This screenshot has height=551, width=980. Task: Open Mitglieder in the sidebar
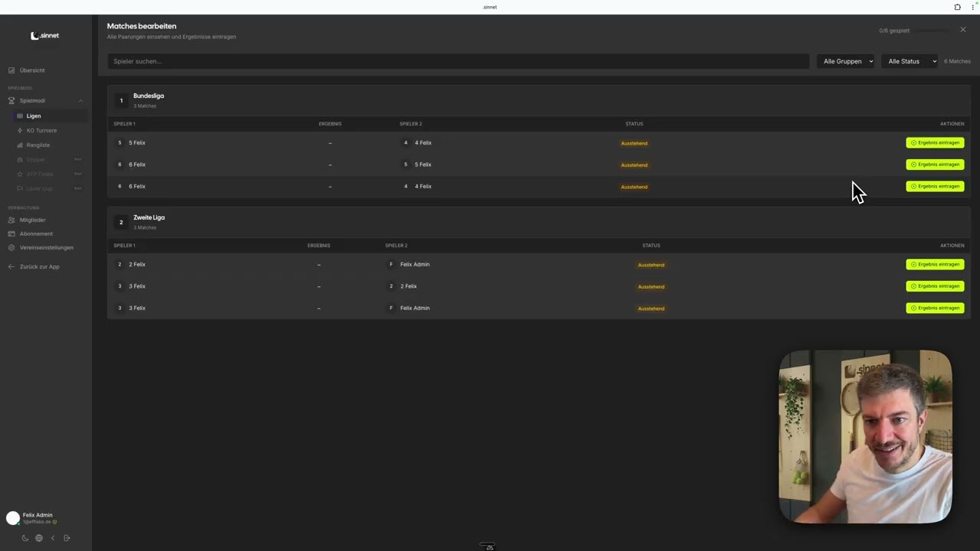click(33, 220)
